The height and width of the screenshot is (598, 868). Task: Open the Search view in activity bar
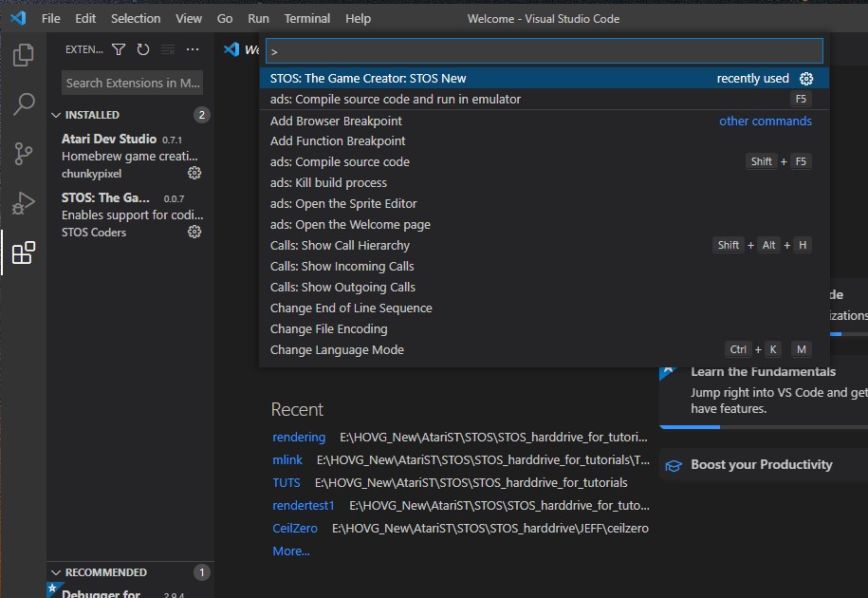point(24,104)
